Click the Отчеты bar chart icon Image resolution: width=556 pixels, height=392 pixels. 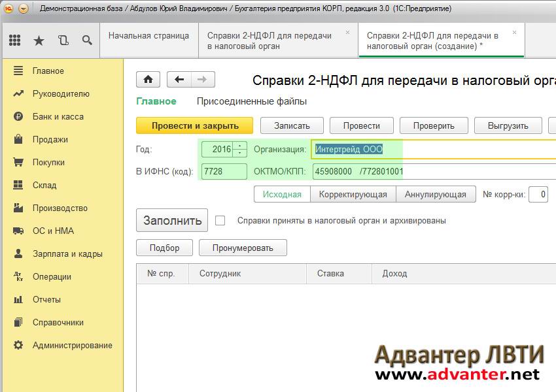[18, 299]
